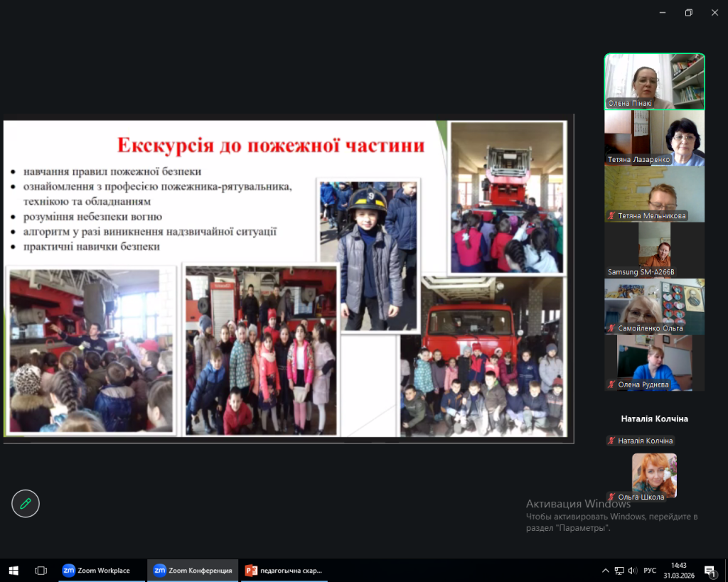Click the green annotate pencil button
Viewport: 728px width, 582px height.
26,504
